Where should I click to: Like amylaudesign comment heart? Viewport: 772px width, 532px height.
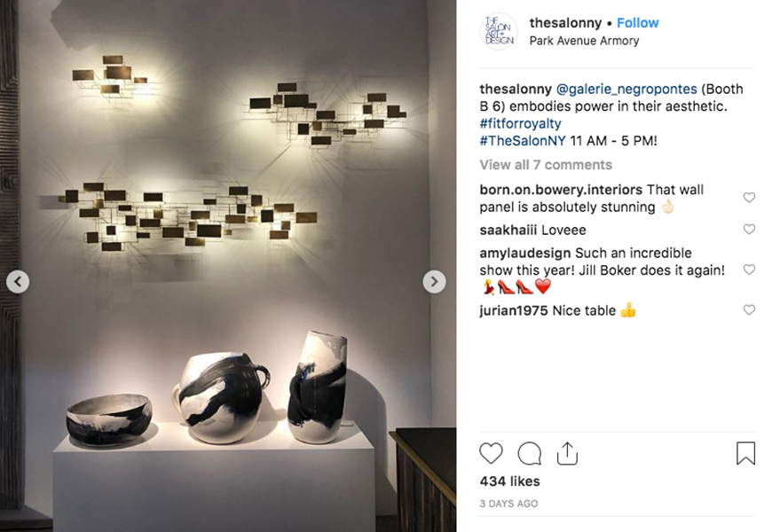pyautogui.click(x=749, y=270)
